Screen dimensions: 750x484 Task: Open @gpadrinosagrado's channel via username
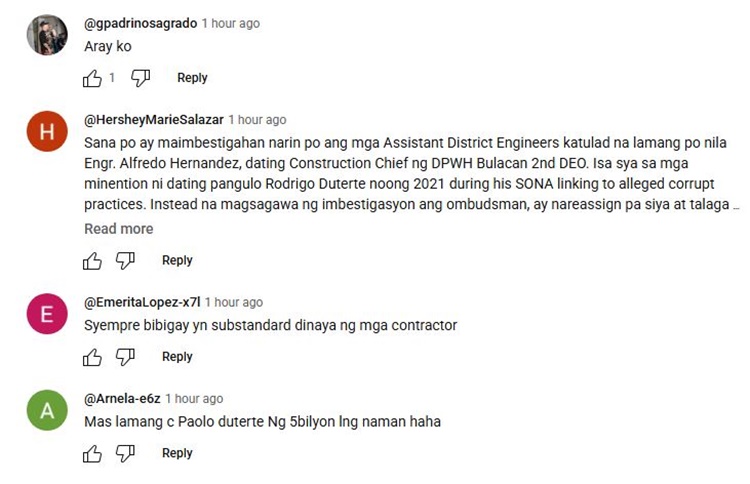point(141,23)
